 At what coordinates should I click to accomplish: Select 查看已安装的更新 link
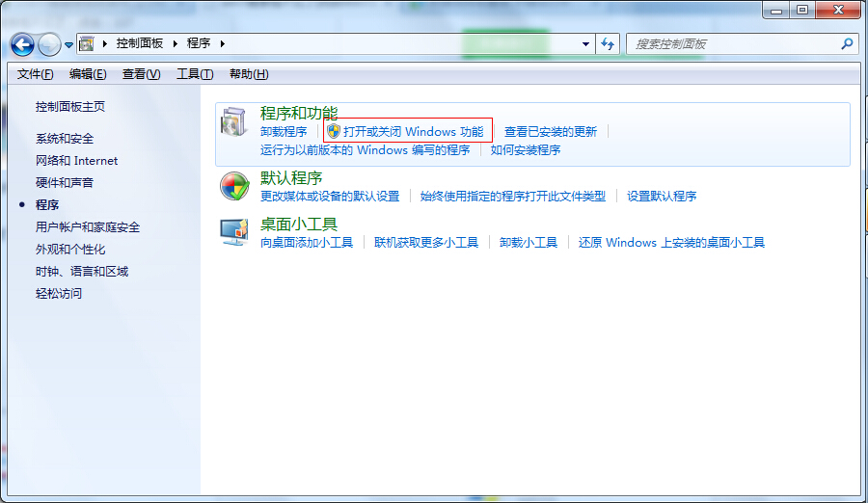[x=551, y=132]
